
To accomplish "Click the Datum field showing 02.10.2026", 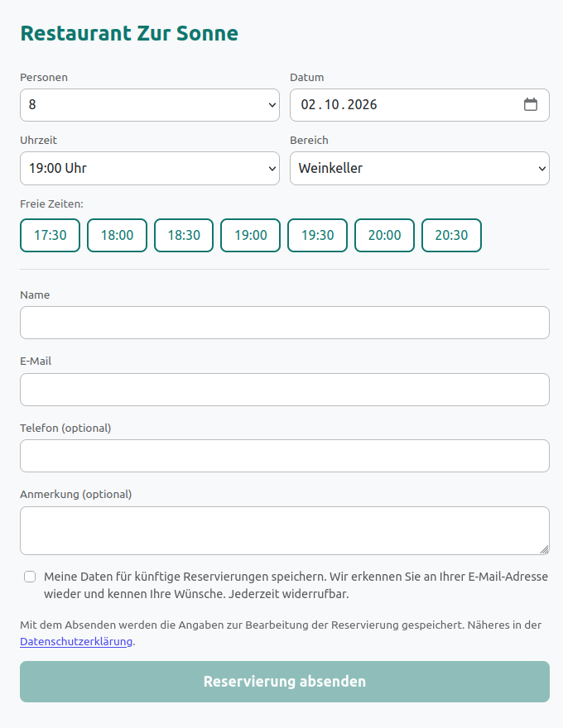I will (x=420, y=105).
